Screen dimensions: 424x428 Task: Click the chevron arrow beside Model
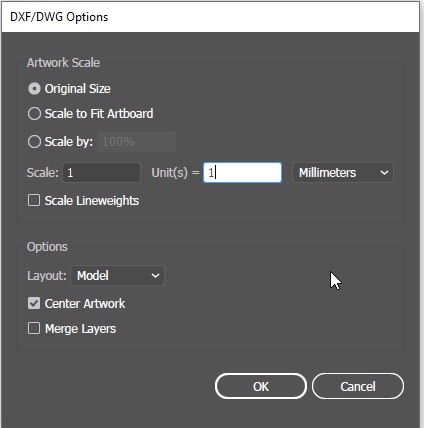pyautogui.click(x=155, y=276)
